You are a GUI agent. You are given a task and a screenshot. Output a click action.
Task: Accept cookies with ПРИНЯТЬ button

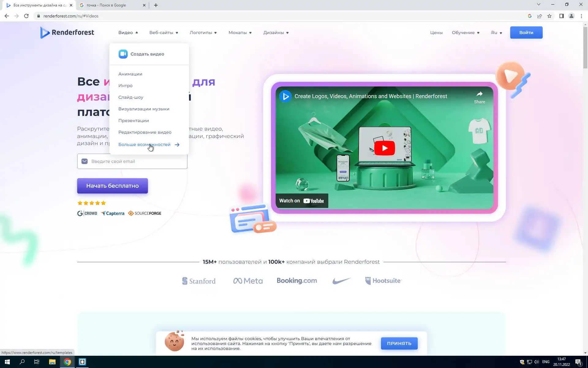pyautogui.click(x=399, y=343)
